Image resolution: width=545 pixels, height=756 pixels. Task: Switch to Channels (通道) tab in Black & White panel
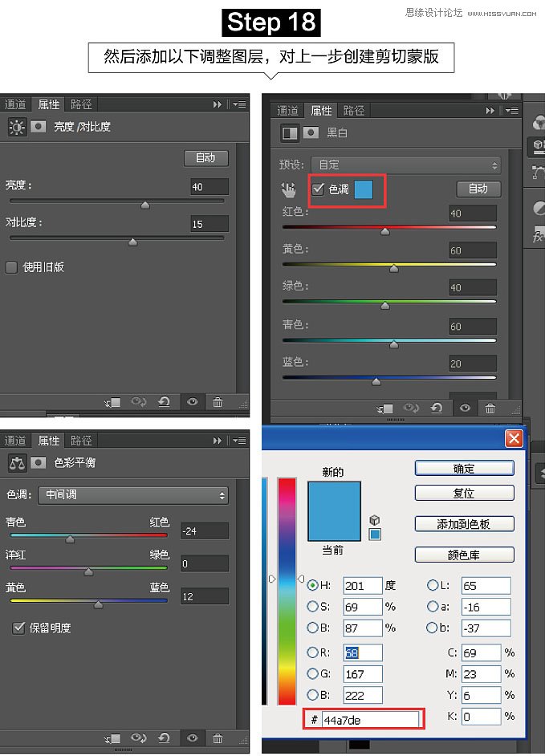[x=288, y=111]
